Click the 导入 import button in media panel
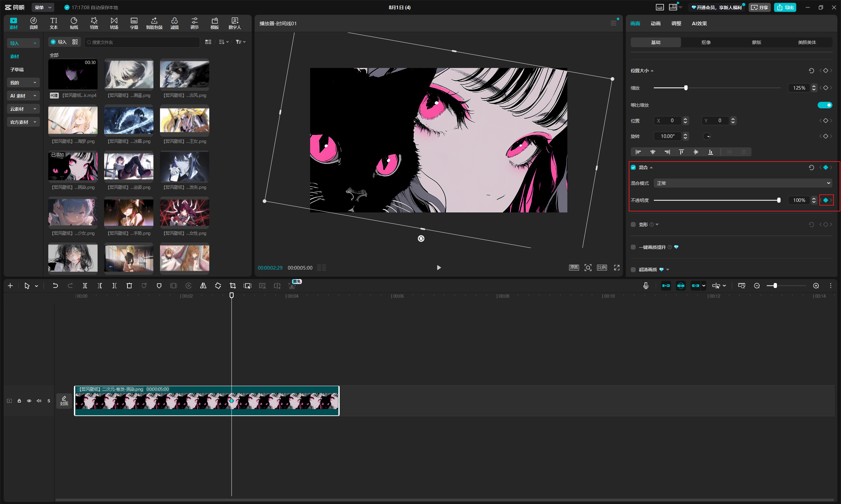Viewport: 841px width, 504px height. coord(58,42)
